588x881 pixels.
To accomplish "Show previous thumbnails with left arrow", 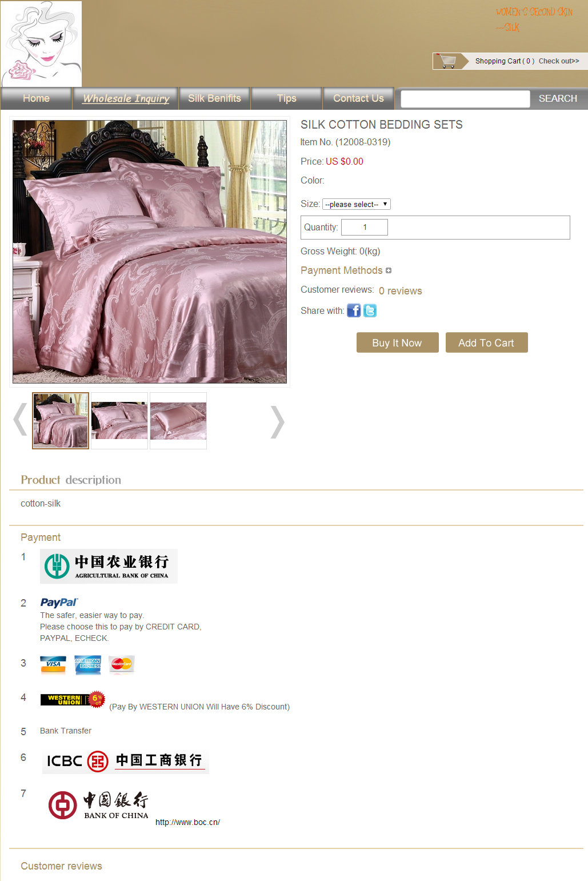I will 20,420.
